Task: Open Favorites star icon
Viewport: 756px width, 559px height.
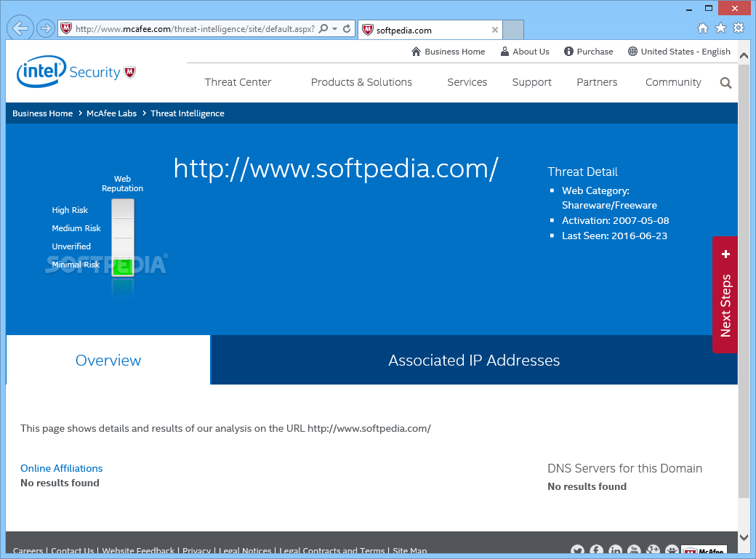Action: [720, 28]
